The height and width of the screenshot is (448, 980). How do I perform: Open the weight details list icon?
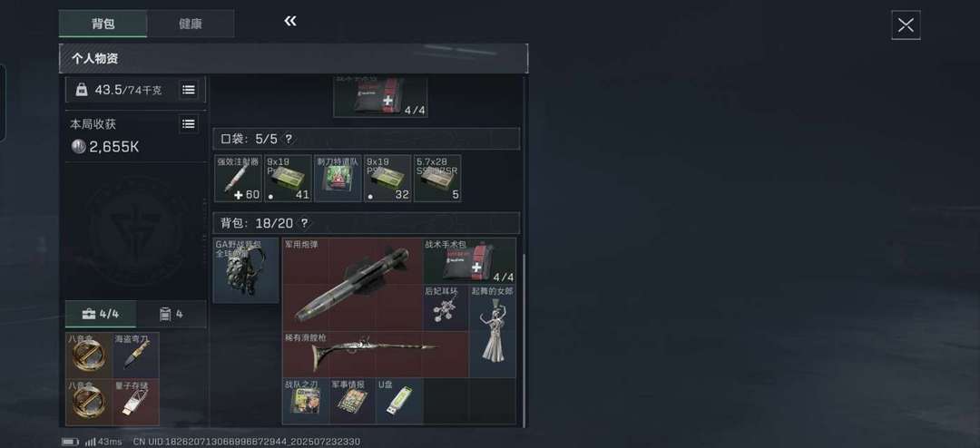tap(189, 90)
